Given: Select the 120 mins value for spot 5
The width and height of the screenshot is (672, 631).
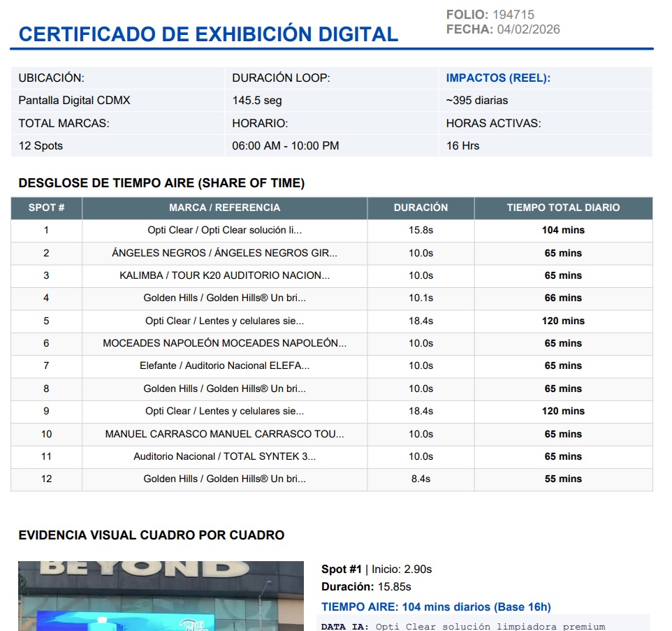Looking at the screenshot, I should [x=560, y=321].
